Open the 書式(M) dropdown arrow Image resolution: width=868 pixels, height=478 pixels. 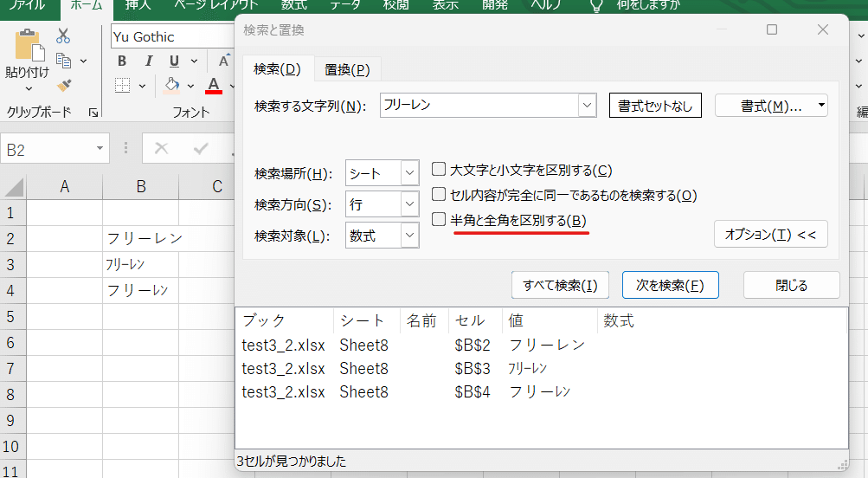click(821, 106)
